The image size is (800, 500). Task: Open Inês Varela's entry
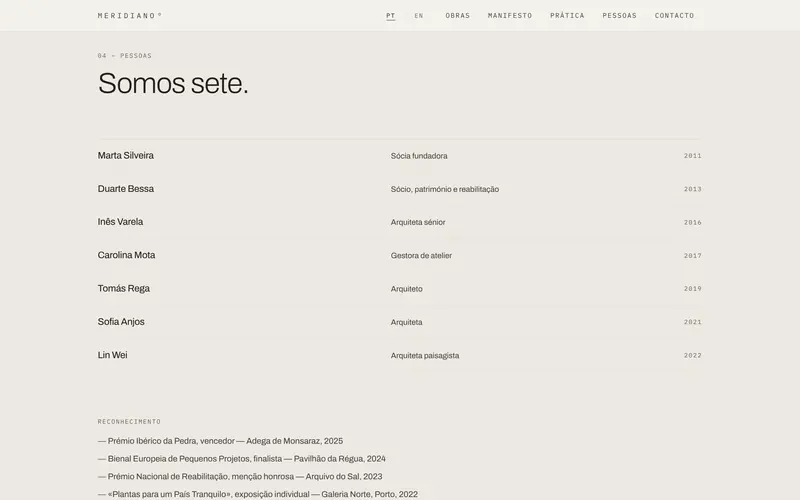click(399, 222)
